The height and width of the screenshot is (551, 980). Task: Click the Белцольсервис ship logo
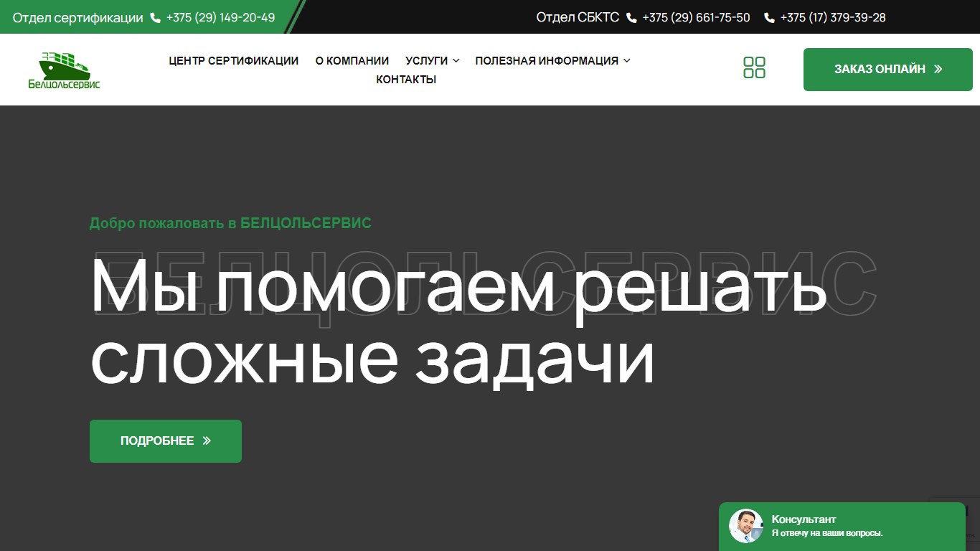click(x=64, y=70)
